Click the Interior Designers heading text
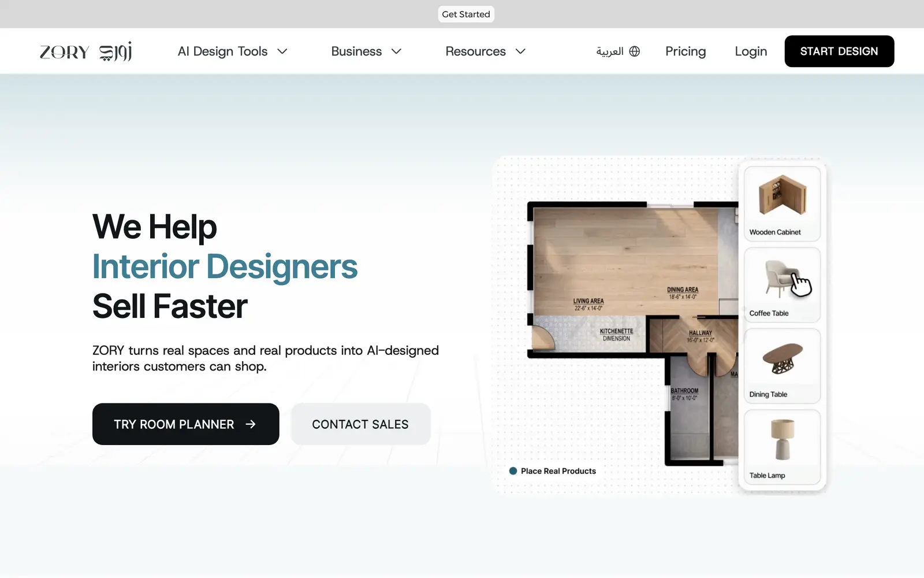924x578 pixels. [x=225, y=266]
